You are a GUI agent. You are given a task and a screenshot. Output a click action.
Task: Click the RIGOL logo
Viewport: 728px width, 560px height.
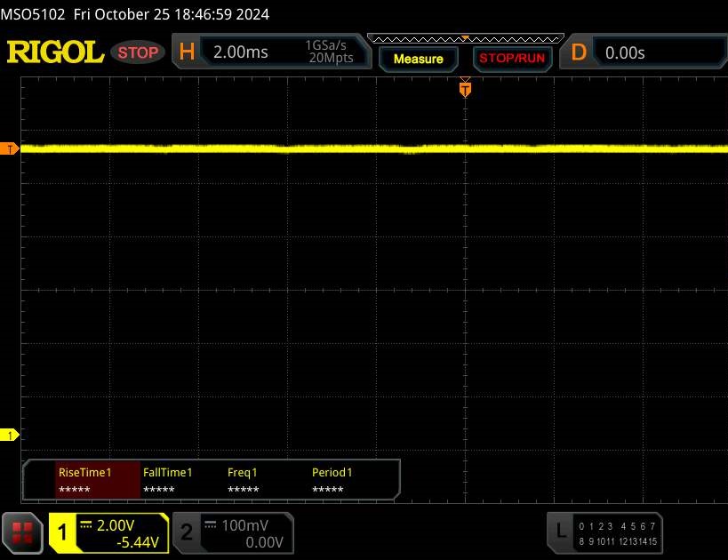[x=55, y=52]
